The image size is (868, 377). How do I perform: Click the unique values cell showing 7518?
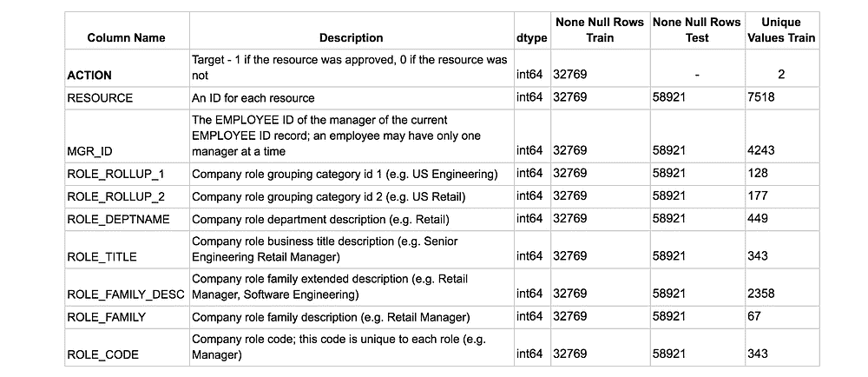pyautogui.click(x=760, y=98)
